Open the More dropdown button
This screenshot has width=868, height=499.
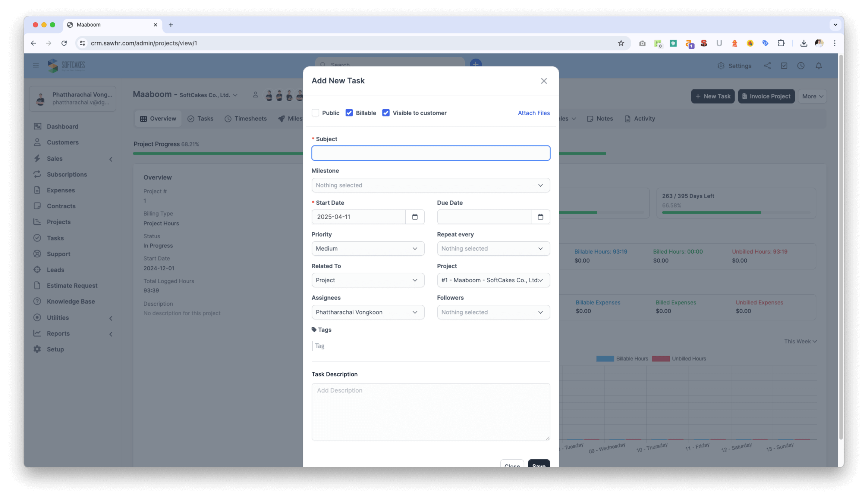pyautogui.click(x=812, y=96)
